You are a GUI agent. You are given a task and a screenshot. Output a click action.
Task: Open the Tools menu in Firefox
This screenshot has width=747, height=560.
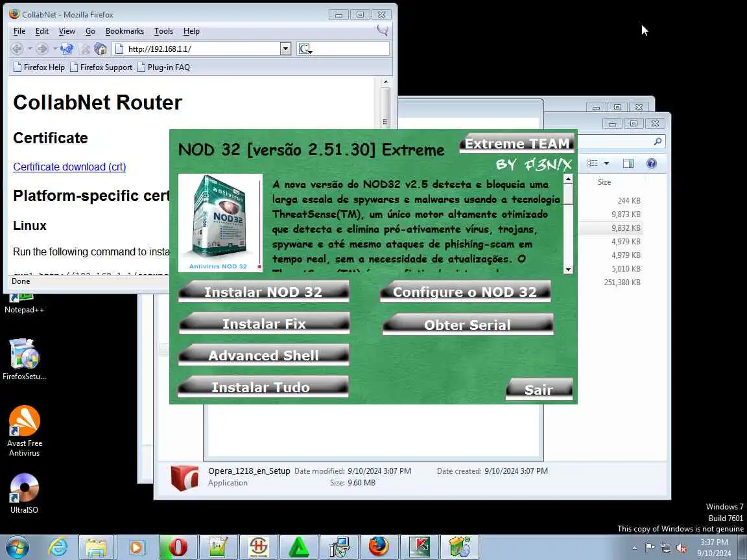[163, 31]
